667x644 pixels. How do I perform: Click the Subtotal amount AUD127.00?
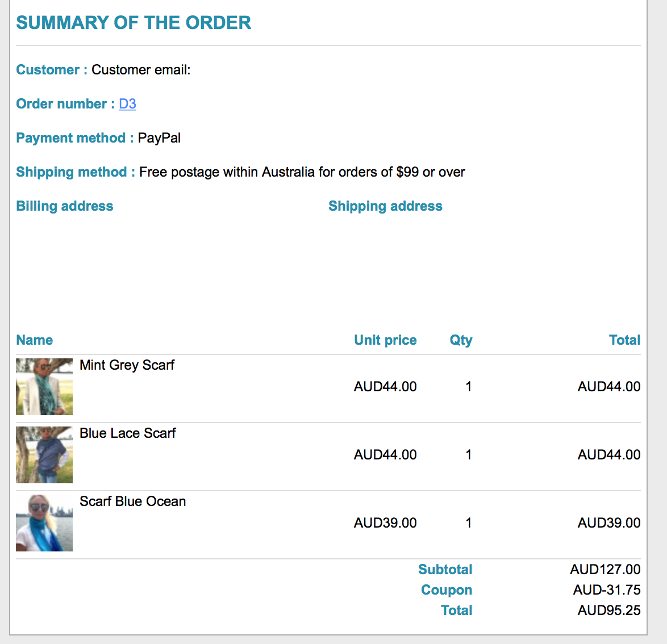[605, 570]
